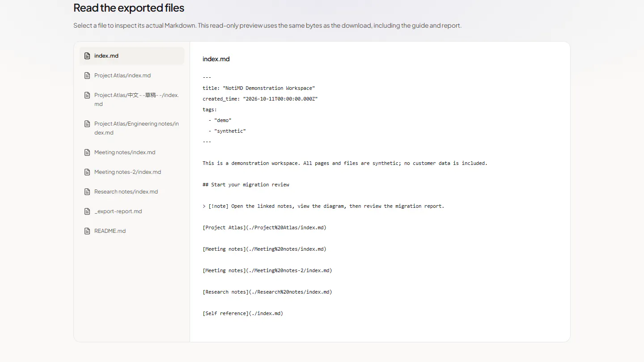Select Meeting notes-2/index.md in the sidebar
This screenshot has height=362, width=644.
[132, 172]
